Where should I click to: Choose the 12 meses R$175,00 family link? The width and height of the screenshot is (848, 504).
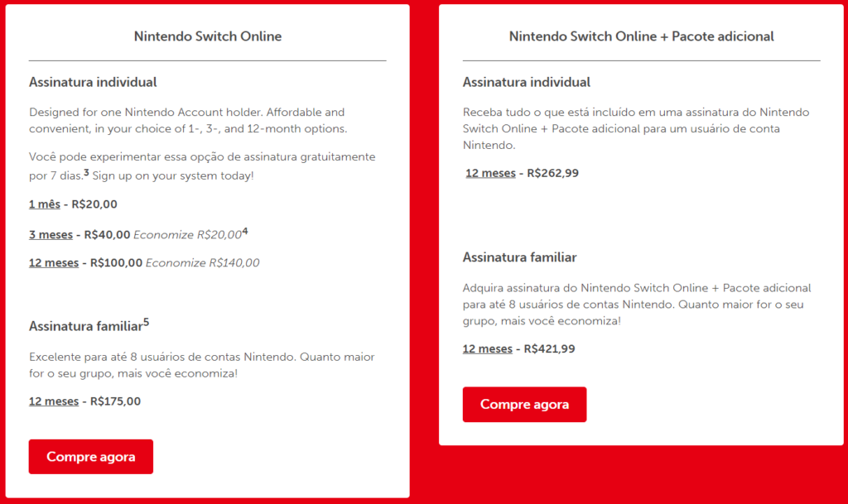click(54, 401)
